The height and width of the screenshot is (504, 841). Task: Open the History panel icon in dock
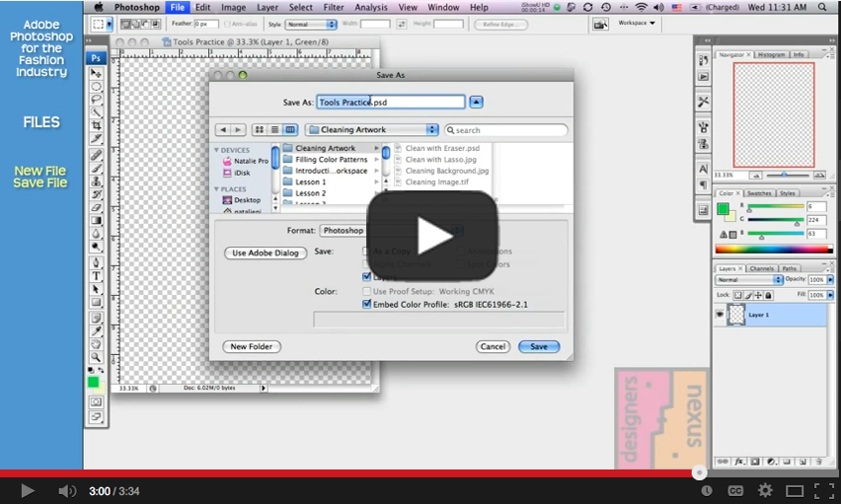tap(703, 60)
